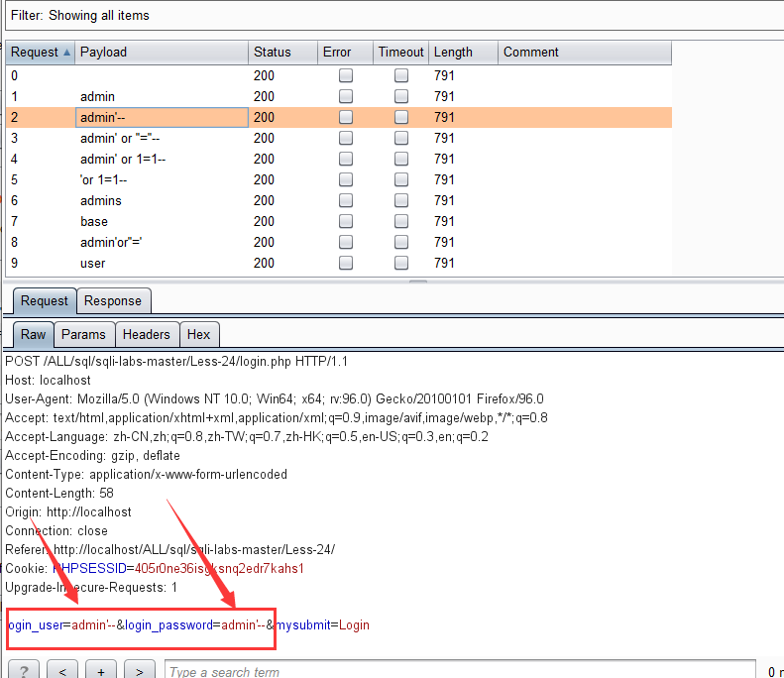The width and height of the screenshot is (784, 678).
Task: Click the Accept-Language header line
Action: click(247, 437)
